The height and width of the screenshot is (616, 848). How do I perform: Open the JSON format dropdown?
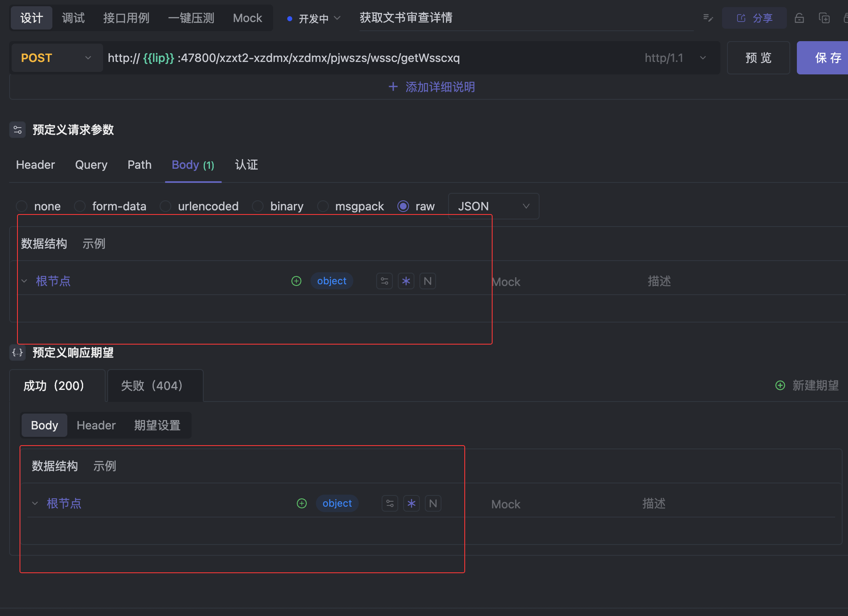point(494,206)
